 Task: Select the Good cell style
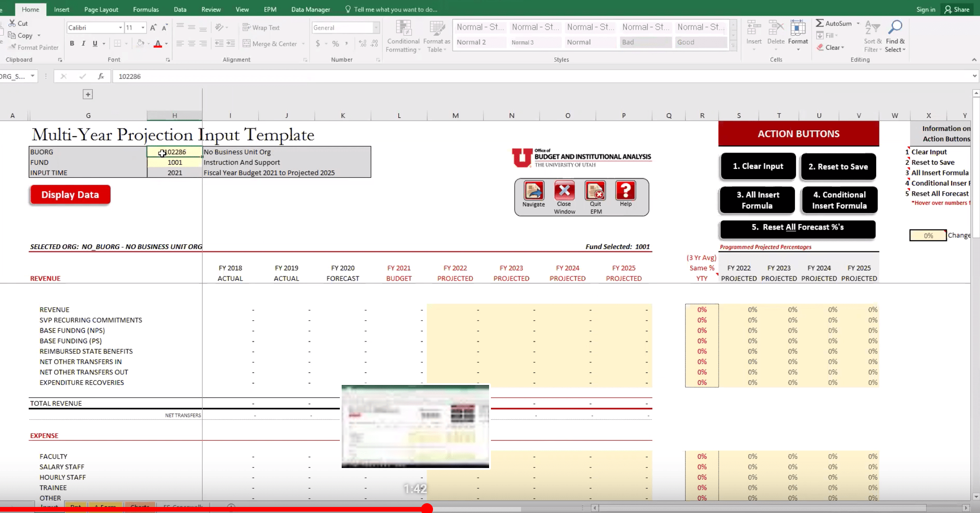[701, 42]
